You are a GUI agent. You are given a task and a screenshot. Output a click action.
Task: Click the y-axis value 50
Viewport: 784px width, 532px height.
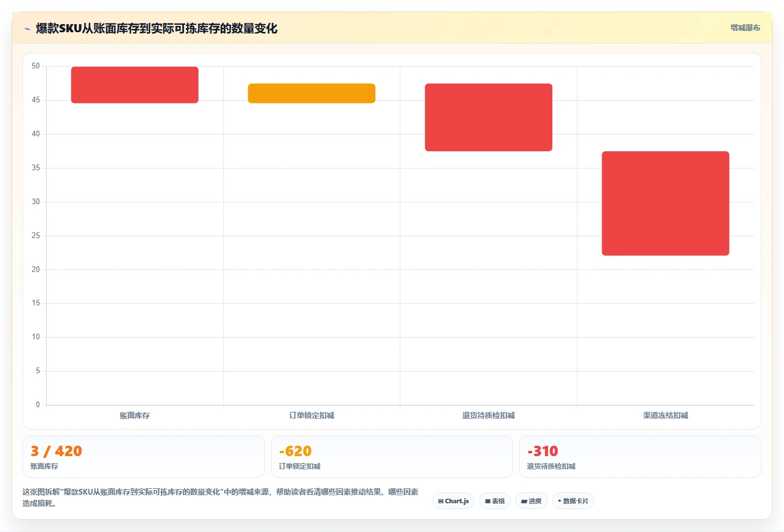coord(36,66)
